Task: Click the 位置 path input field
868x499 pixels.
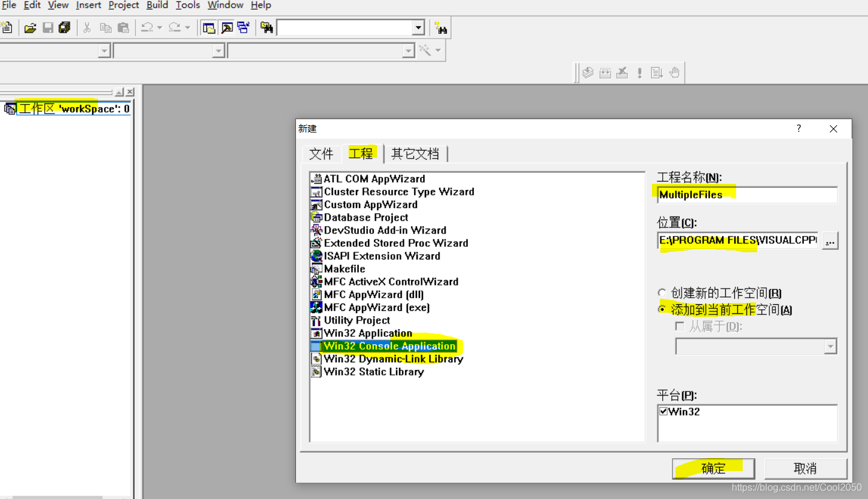Action: 738,240
